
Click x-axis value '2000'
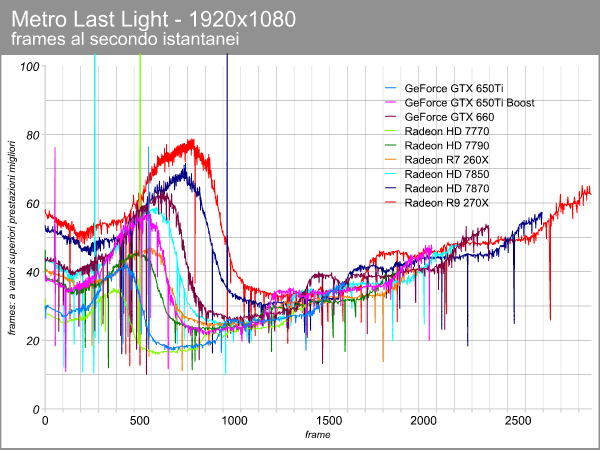coord(423,421)
